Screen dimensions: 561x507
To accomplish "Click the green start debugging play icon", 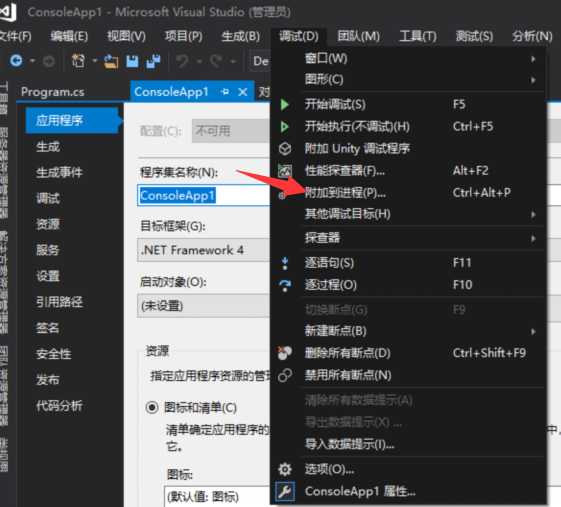I will (285, 105).
